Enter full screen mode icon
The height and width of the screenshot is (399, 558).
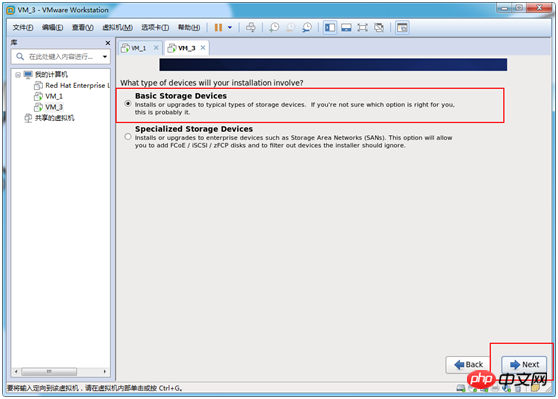(x=362, y=27)
